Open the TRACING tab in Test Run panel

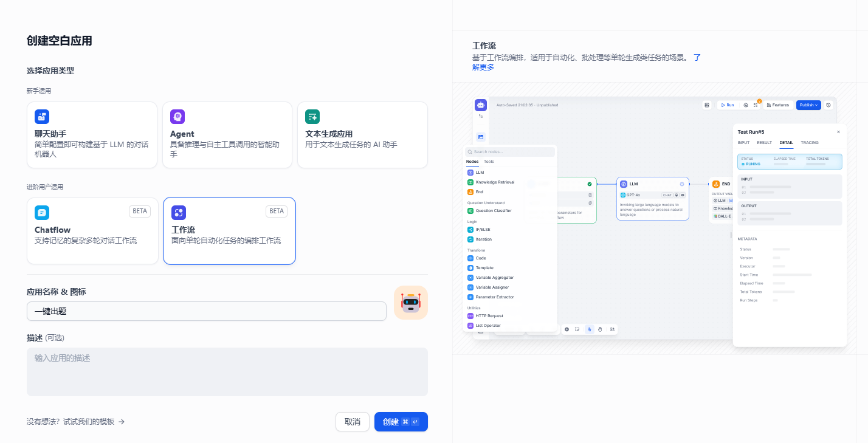[809, 143]
